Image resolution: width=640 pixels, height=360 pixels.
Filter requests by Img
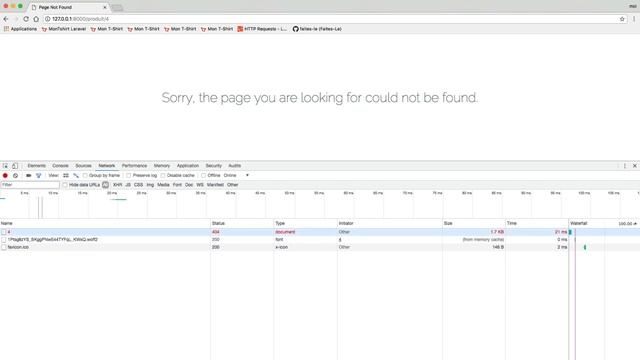[150, 185]
